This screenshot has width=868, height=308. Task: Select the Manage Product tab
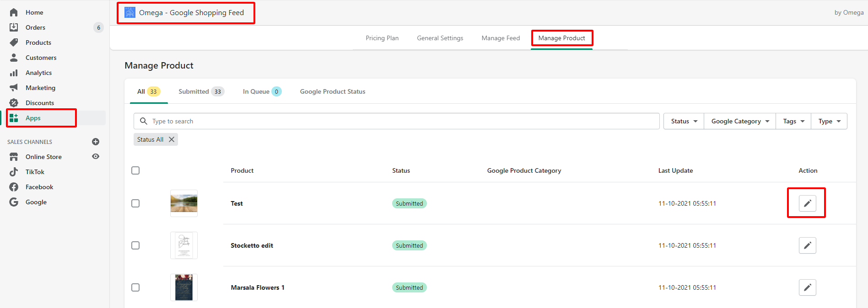[x=562, y=38]
